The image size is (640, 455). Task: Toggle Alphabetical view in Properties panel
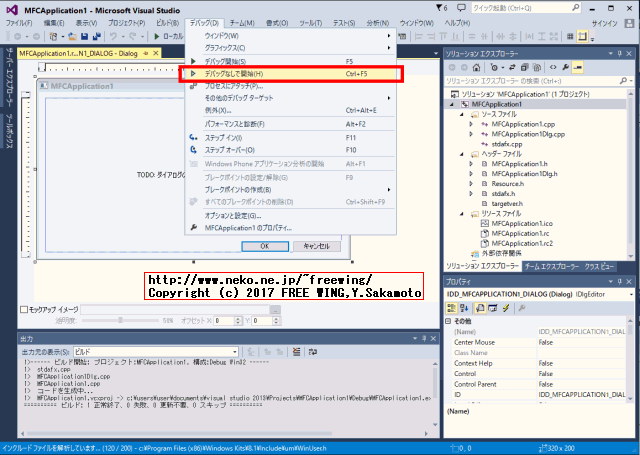point(464,309)
